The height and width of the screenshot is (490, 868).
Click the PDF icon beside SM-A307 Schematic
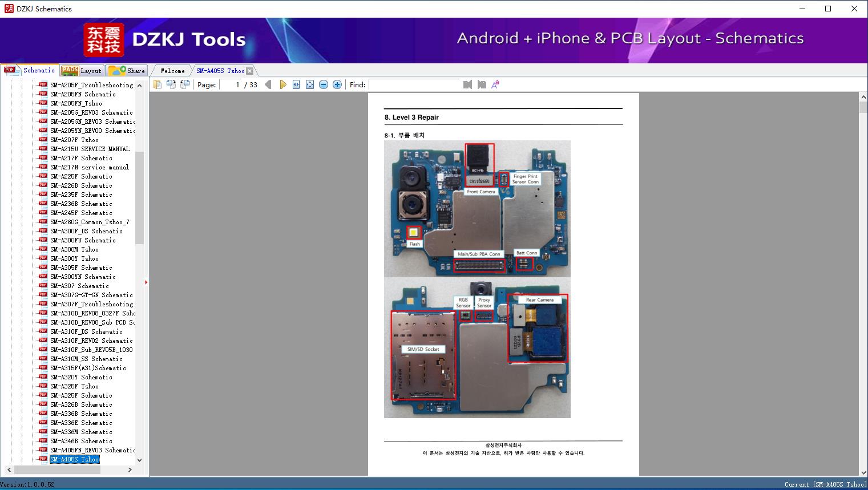tap(43, 286)
